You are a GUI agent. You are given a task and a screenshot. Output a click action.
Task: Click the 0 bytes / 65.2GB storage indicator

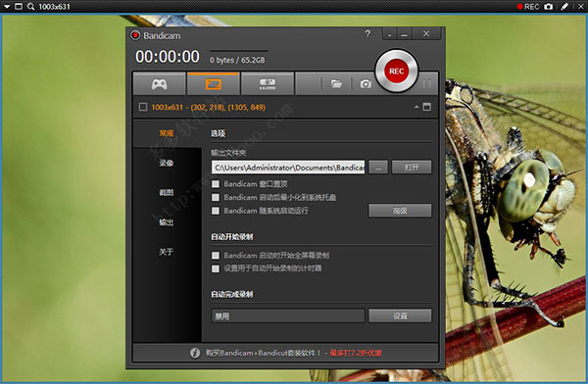coord(237,60)
